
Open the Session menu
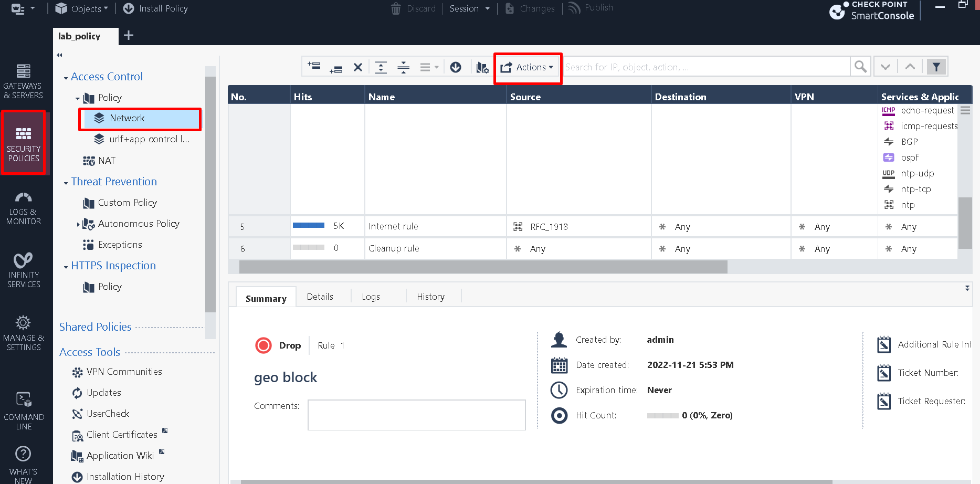coord(469,8)
